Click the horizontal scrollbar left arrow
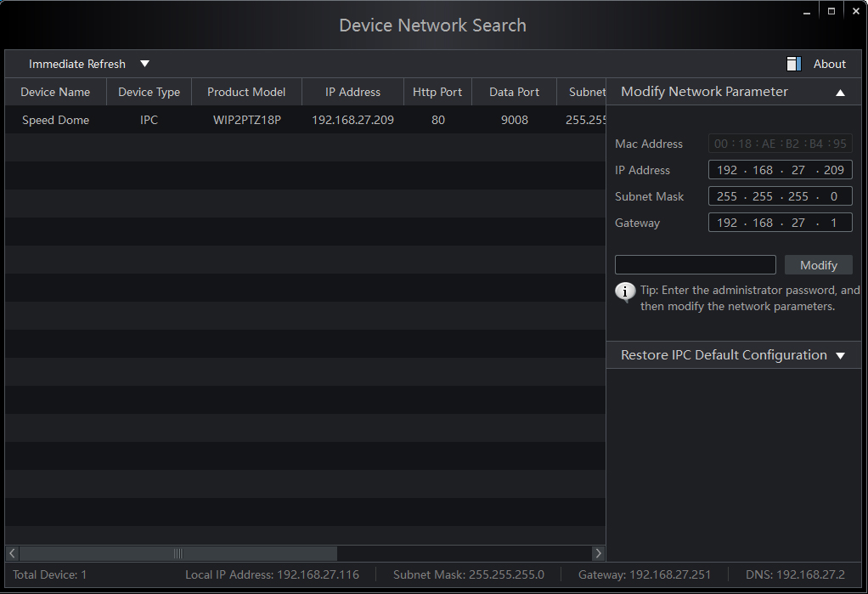868x594 pixels. click(12, 553)
